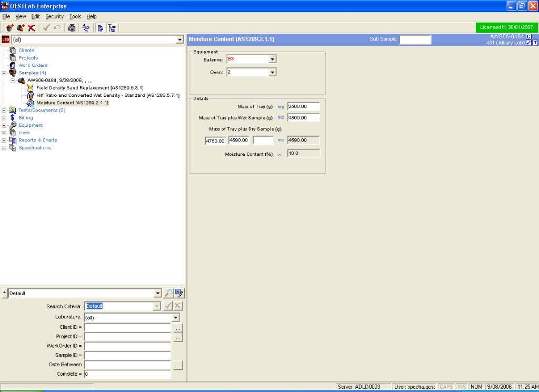Click the Lab tree view toolbar icon
This screenshot has height=392, width=539.
[113, 28]
